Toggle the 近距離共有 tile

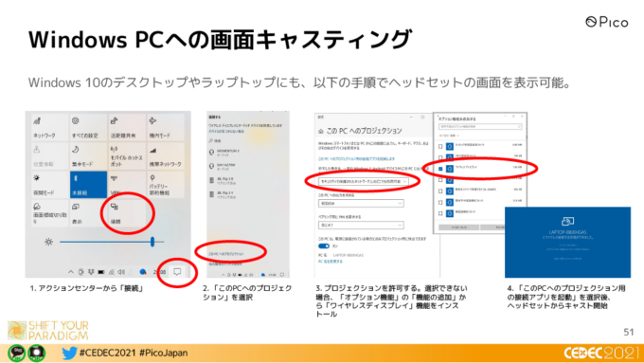[x=127, y=127]
